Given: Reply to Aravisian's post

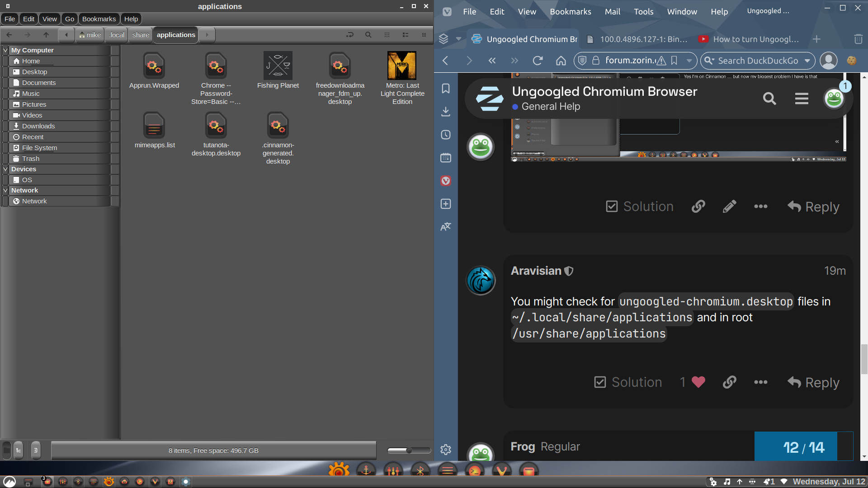Looking at the screenshot, I should (813, 382).
